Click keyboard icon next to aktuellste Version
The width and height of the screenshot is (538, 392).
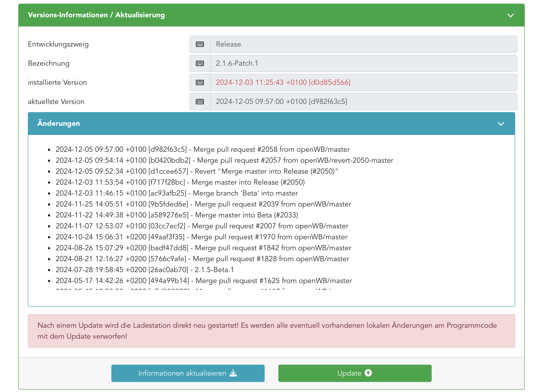click(x=200, y=102)
